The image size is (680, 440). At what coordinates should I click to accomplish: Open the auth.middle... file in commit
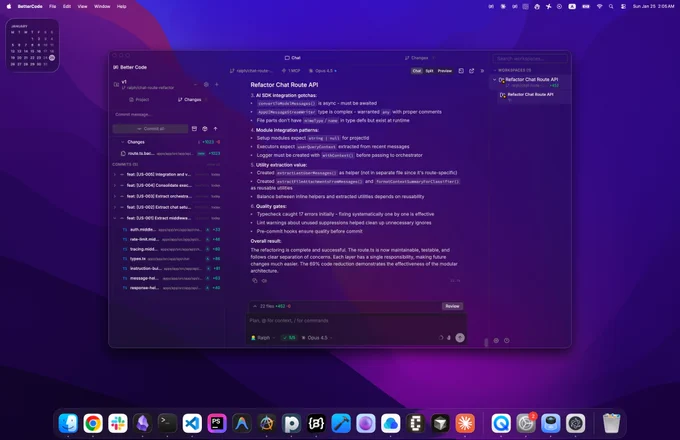[171, 230]
